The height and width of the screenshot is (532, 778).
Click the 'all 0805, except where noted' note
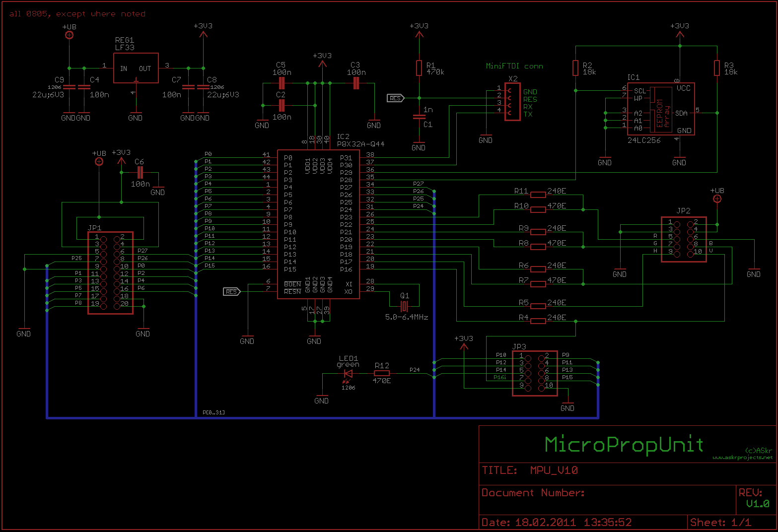(77, 14)
